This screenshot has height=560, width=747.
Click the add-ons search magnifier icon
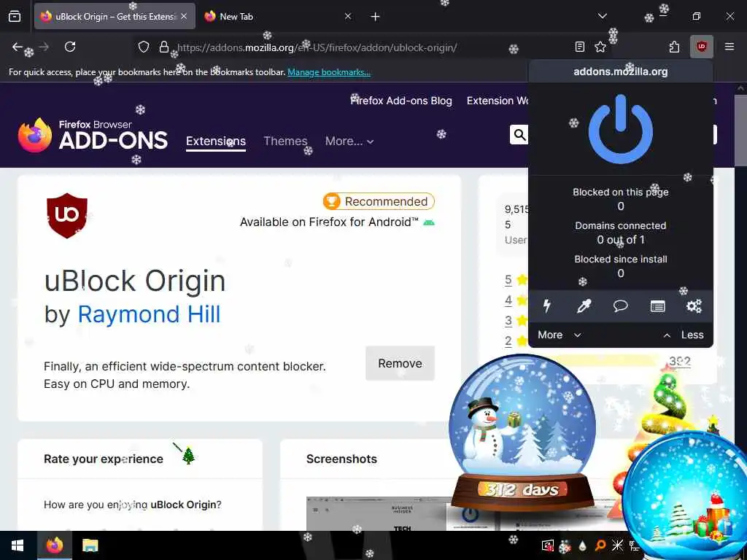[519, 135]
